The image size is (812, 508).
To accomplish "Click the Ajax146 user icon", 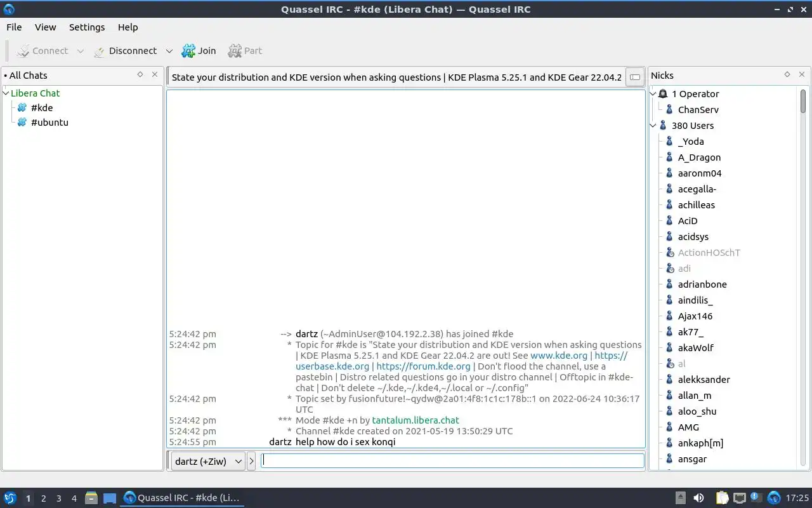I will point(669,316).
